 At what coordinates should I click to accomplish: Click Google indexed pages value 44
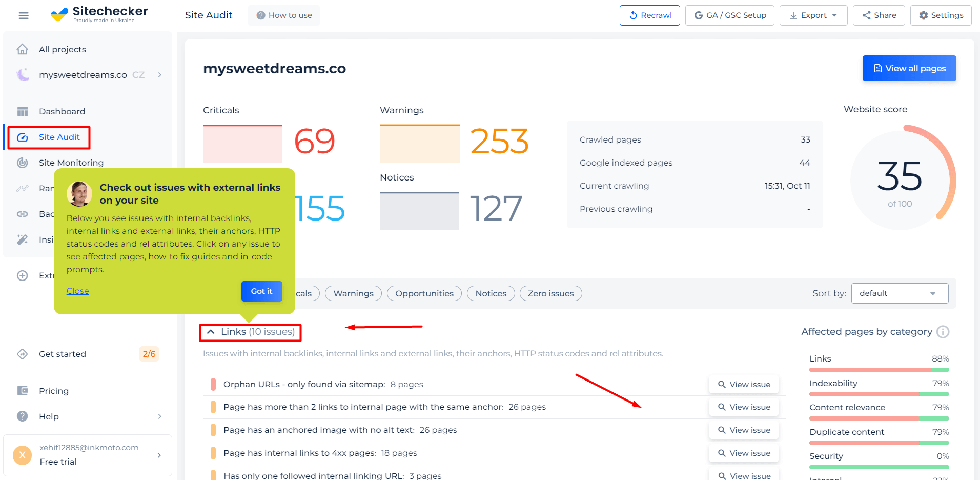point(805,163)
